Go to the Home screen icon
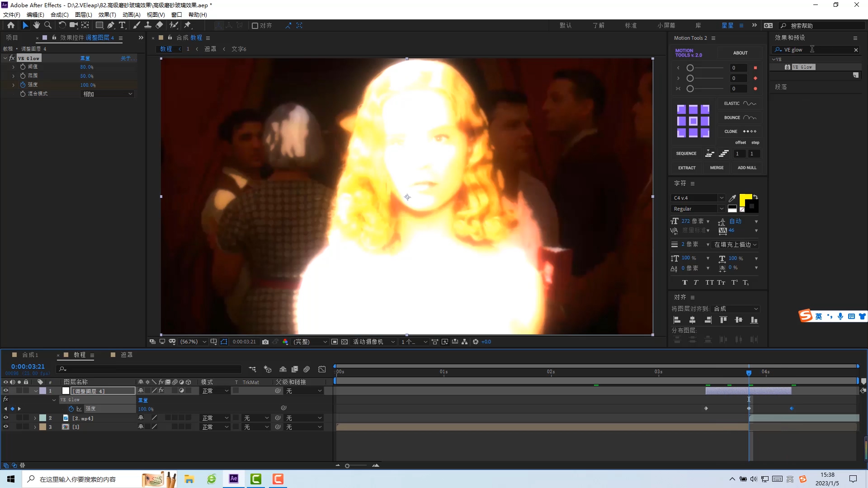Viewport: 868px width, 488px height. coord(11,25)
